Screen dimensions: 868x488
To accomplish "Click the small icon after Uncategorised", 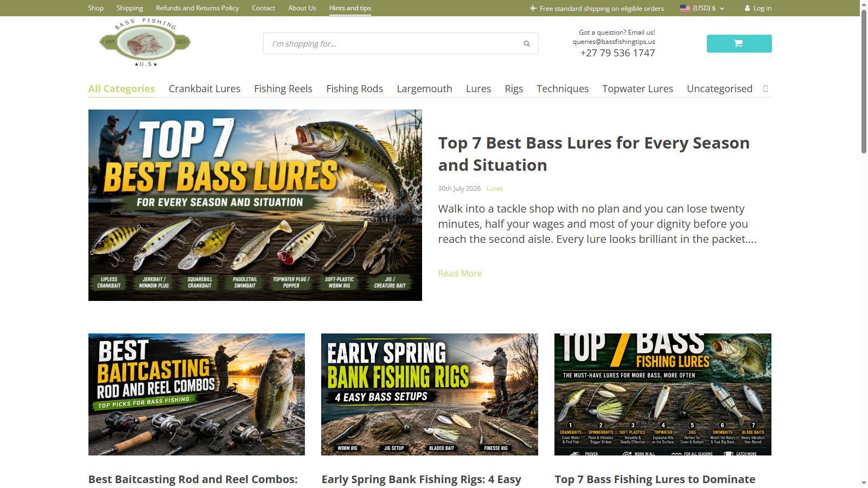I will pyautogui.click(x=765, y=88).
